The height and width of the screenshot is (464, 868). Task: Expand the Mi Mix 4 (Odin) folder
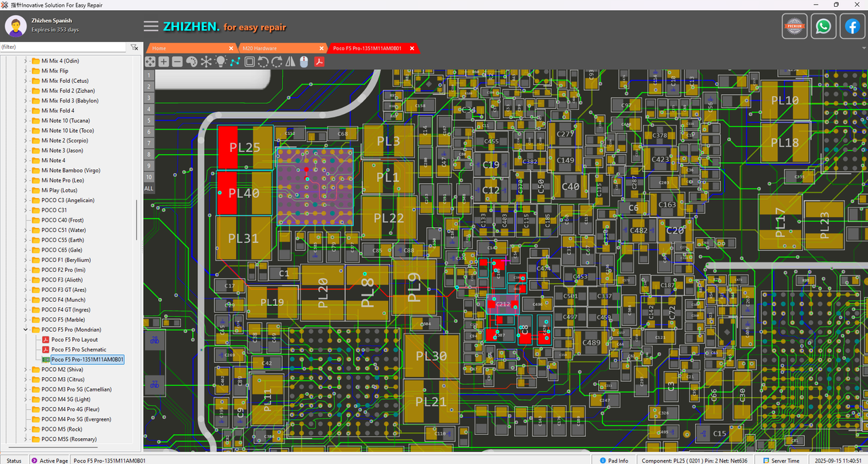[x=26, y=61]
